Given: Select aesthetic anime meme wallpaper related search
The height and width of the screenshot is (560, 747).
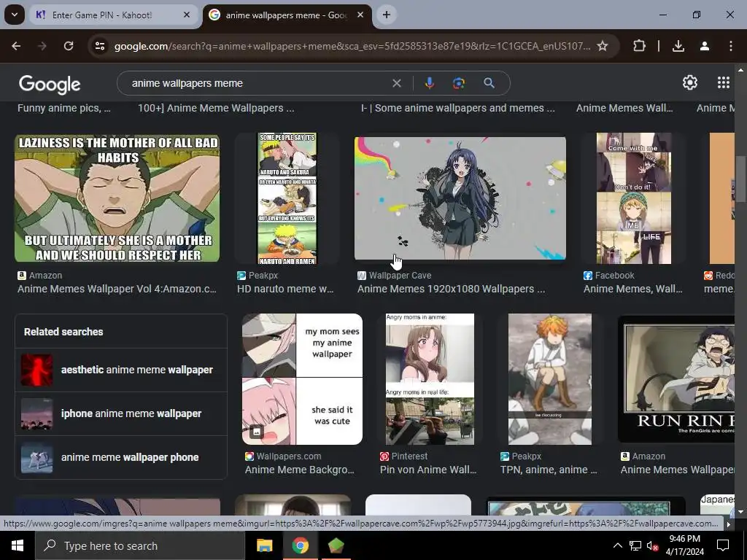Looking at the screenshot, I should (x=121, y=370).
